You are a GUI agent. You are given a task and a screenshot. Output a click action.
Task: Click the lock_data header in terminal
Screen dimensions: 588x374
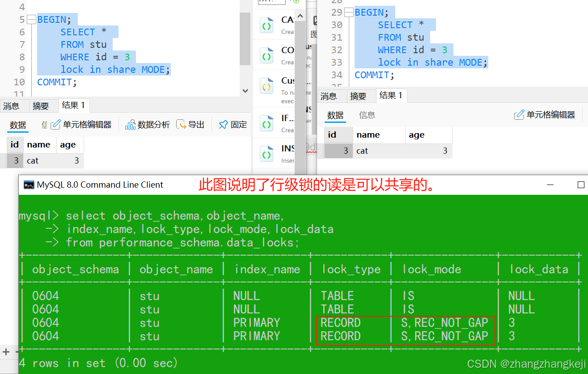(x=539, y=269)
